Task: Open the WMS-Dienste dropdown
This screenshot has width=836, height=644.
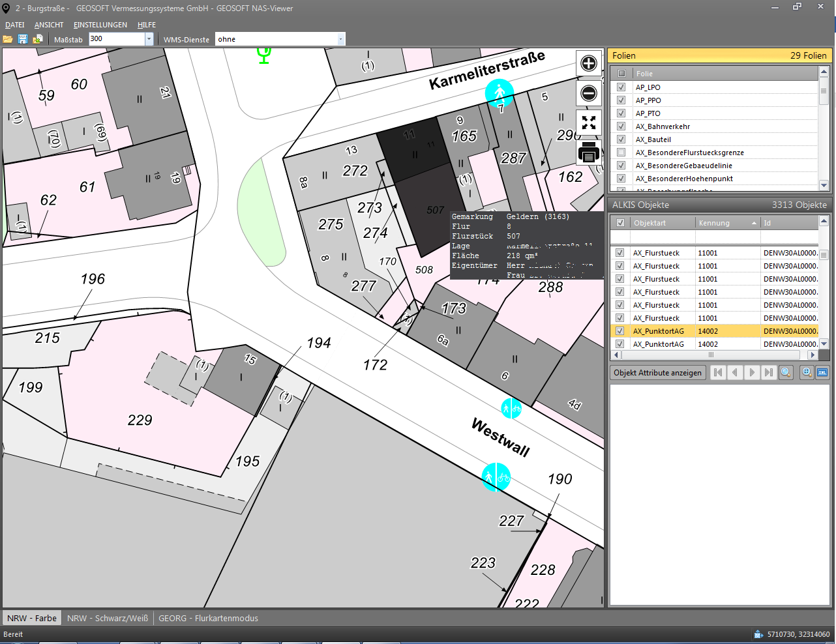Action: coord(340,39)
